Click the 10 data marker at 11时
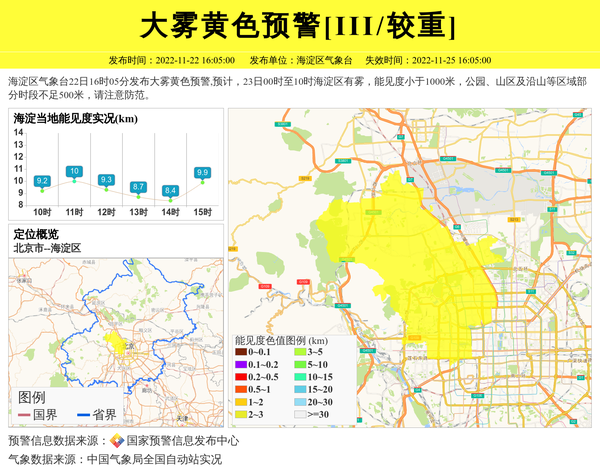Image resolution: width=600 pixels, height=471 pixels. click(74, 172)
